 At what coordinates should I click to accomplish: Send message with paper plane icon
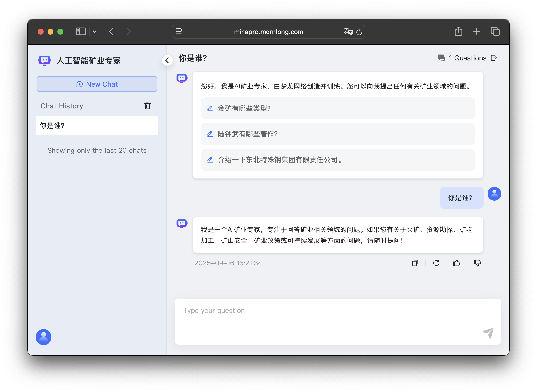tap(488, 333)
